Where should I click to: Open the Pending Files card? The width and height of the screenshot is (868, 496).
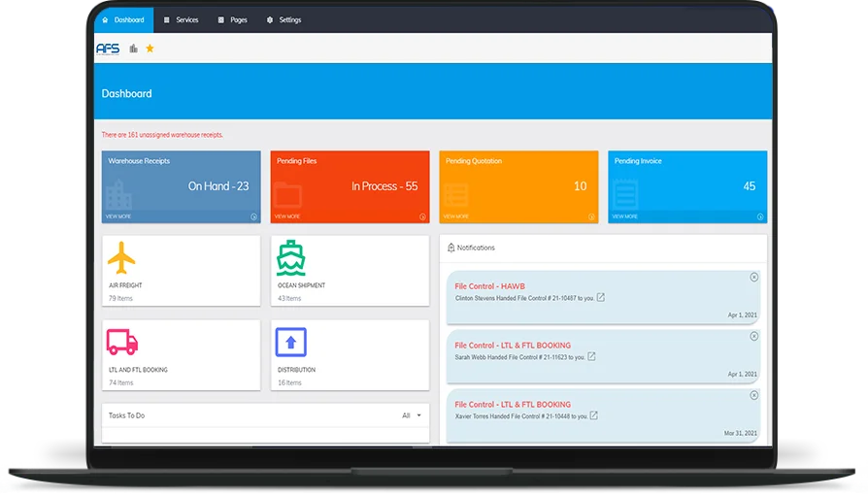click(350, 187)
